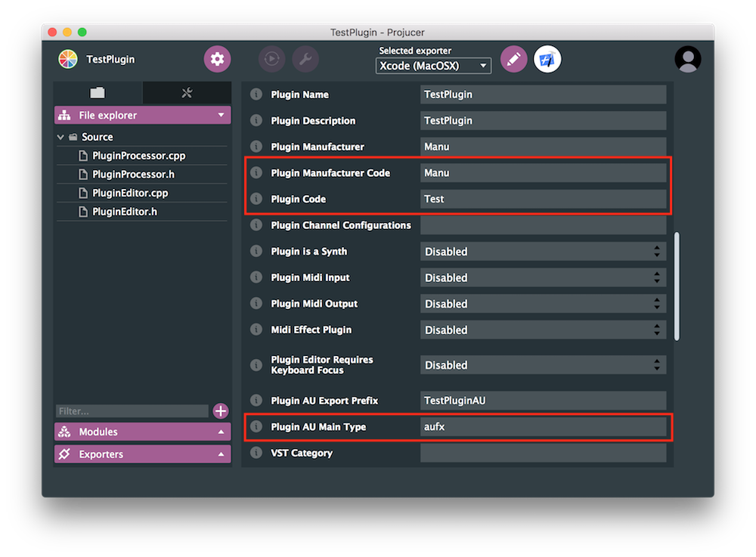Click the Plugin Code input field

coord(541,198)
